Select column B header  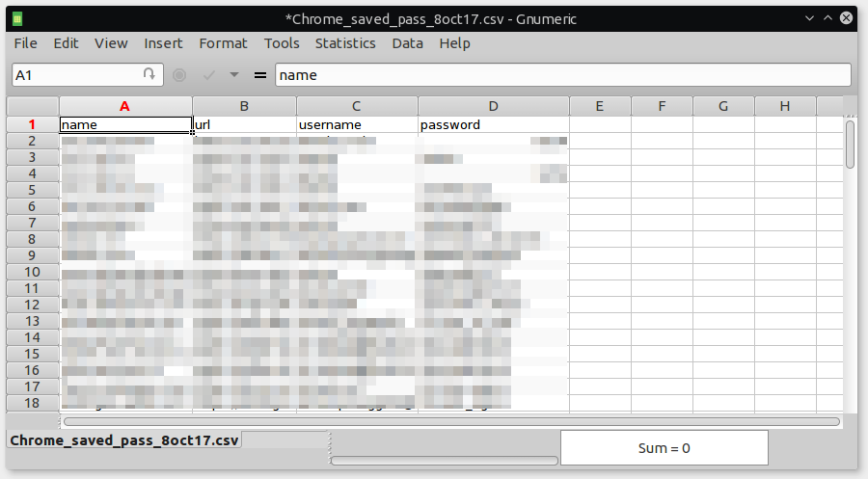click(244, 106)
